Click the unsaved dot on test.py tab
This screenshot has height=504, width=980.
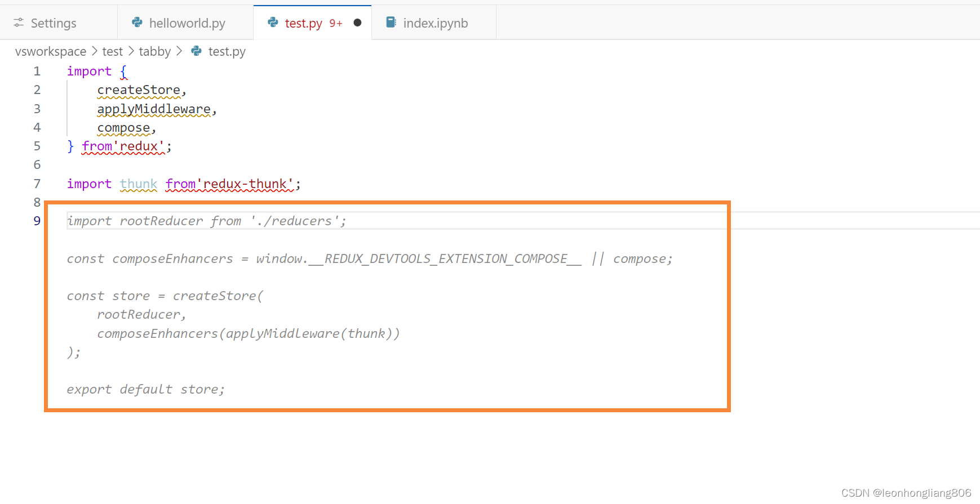point(357,23)
